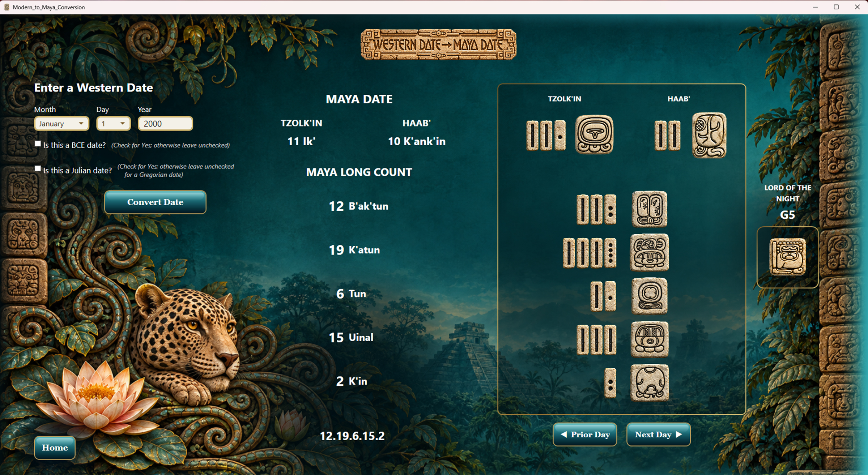Image resolution: width=868 pixels, height=475 pixels.
Task: Check the 'Is this a Julian date?' box
Action: tap(38, 168)
